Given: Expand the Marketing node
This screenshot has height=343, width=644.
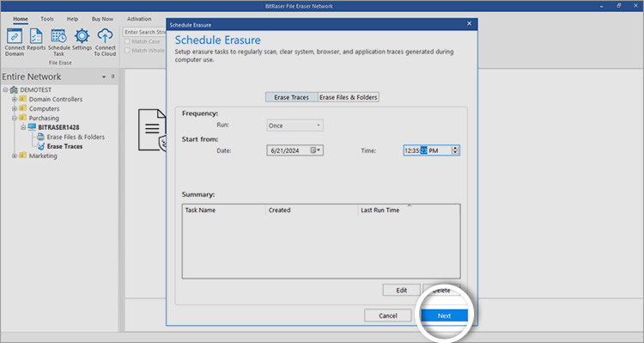Looking at the screenshot, I should pyautogui.click(x=15, y=156).
